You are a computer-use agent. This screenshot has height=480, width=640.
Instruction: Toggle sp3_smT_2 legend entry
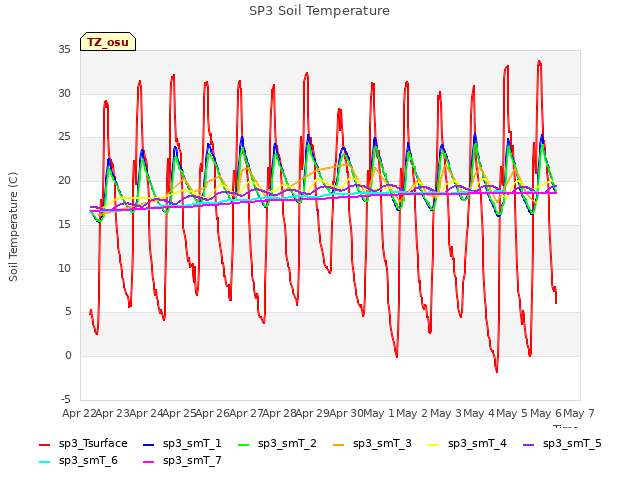[x=277, y=444]
